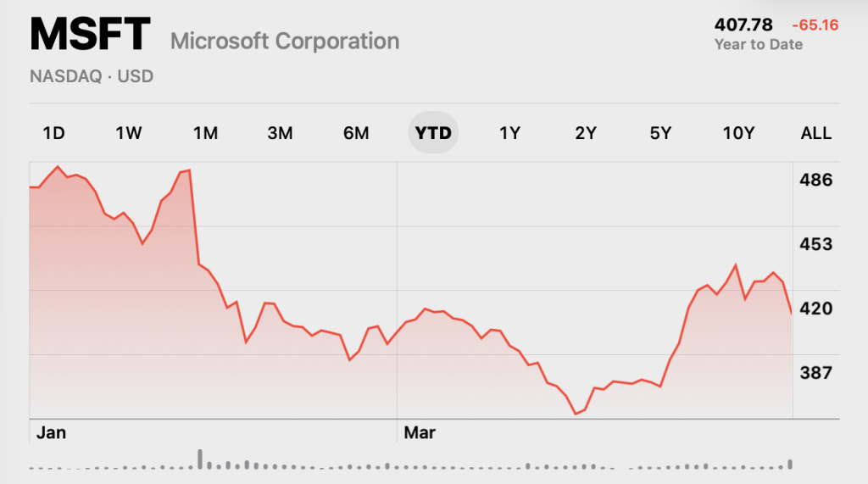Click the selected YTD range button

433,133
